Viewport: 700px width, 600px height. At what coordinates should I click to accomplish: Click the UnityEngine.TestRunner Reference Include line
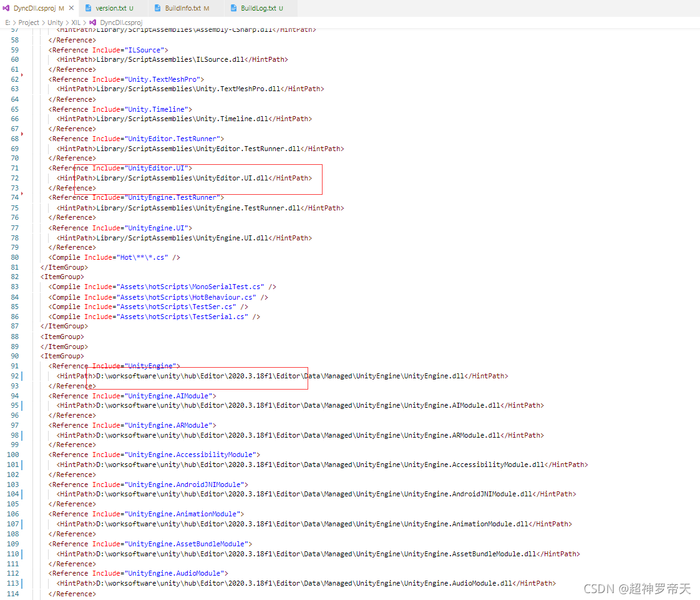136,197
